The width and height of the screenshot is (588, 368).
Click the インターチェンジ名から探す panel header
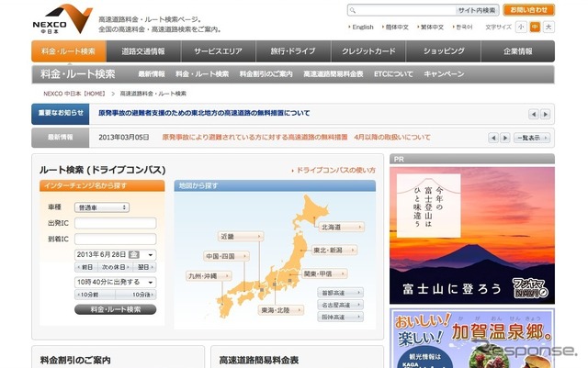(x=102, y=186)
